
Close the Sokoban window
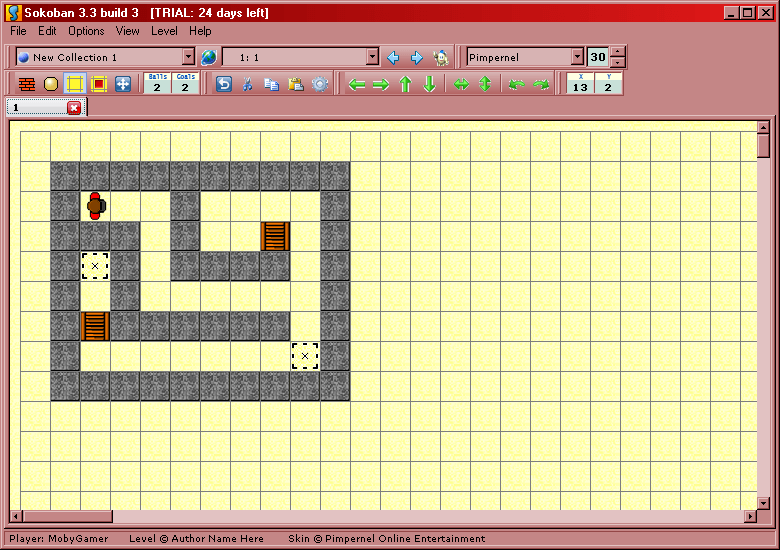[x=766, y=13]
